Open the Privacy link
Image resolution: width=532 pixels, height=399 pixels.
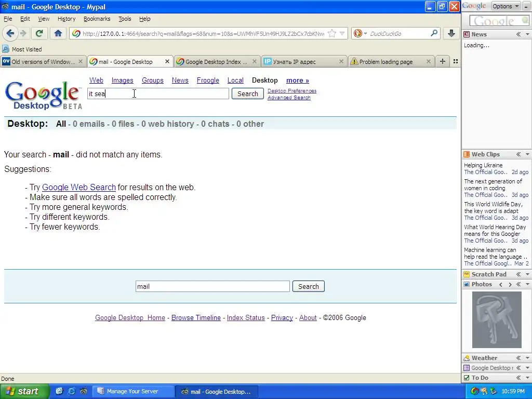point(282,317)
